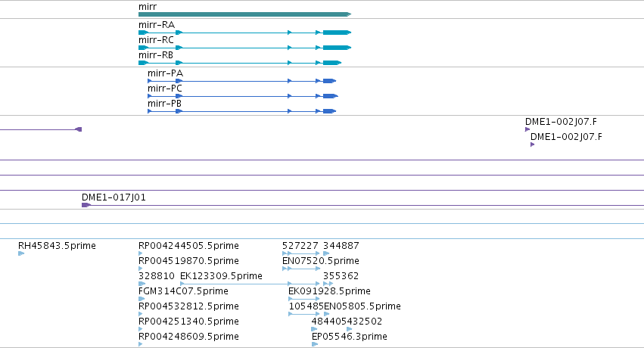Click the DME1-017J01 feature glyph
This screenshot has width=644, height=348.
point(86,205)
